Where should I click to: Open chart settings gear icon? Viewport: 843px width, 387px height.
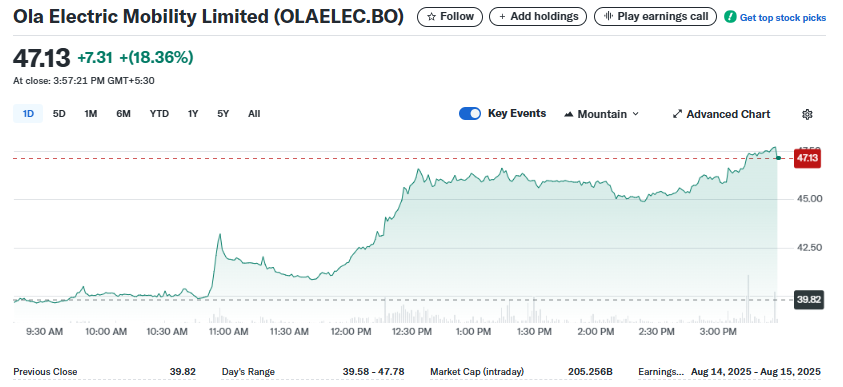click(x=807, y=114)
